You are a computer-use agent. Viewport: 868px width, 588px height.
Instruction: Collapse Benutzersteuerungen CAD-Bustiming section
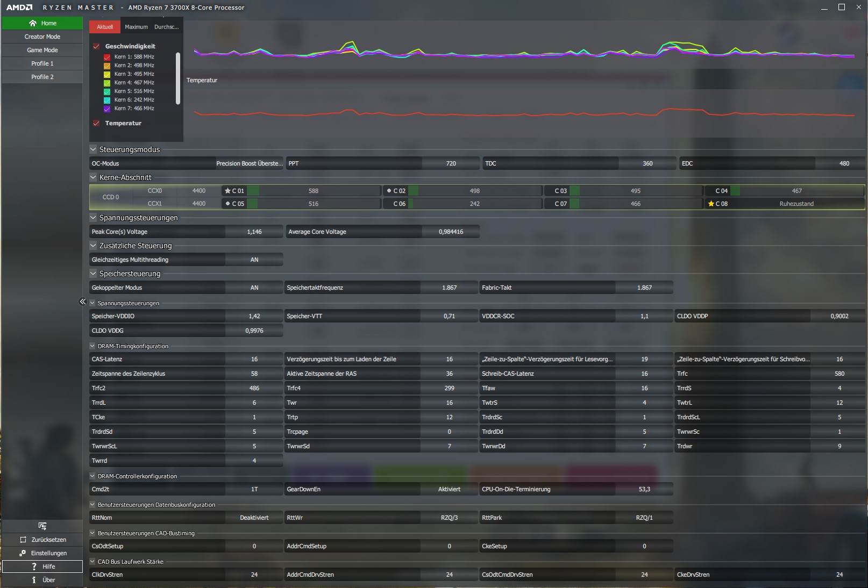point(93,533)
